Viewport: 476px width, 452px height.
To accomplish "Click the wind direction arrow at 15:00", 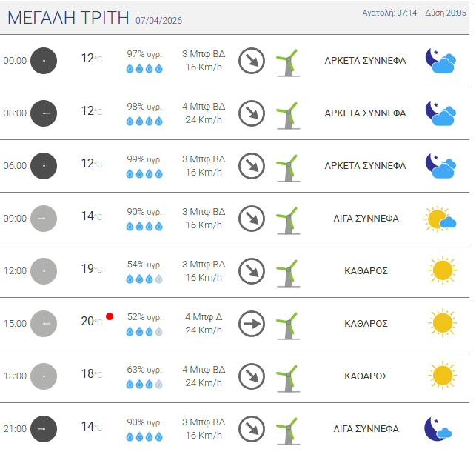I will click(252, 323).
